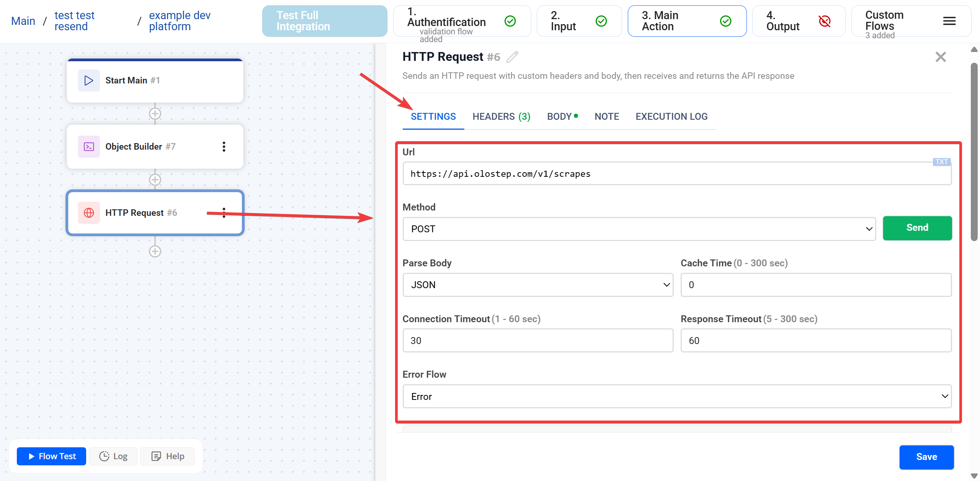This screenshot has height=481, width=980.
Task: Click the Help speech-bubble icon
Action: tap(156, 456)
